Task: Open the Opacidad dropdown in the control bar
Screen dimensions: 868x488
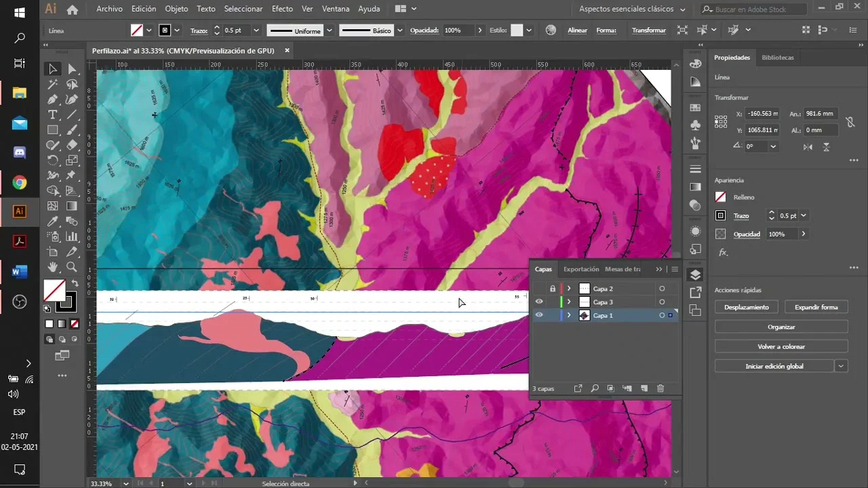Action: click(479, 30)
